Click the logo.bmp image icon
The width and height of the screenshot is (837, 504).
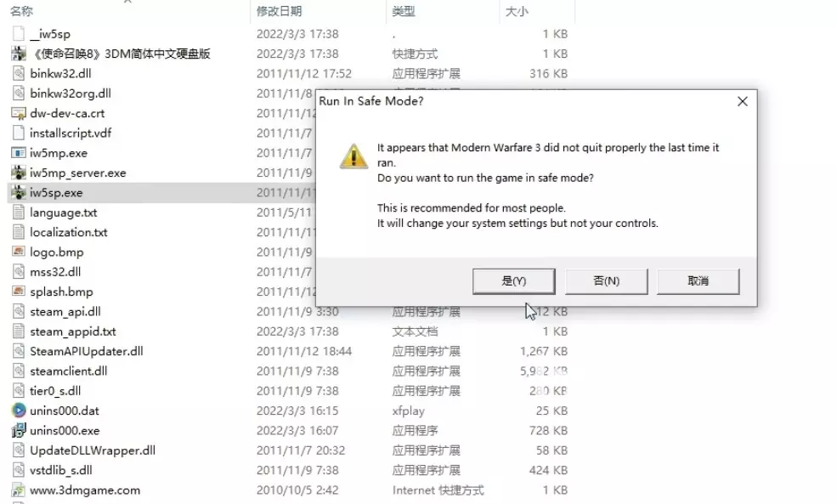point(19,252)
